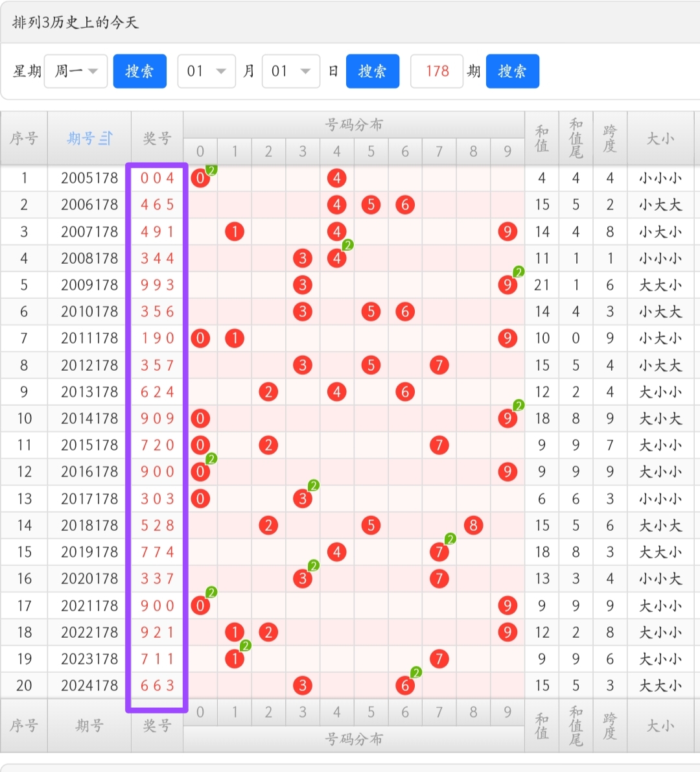Open the day dropdown before 日

pyautogui.click(x=291, y=71)
